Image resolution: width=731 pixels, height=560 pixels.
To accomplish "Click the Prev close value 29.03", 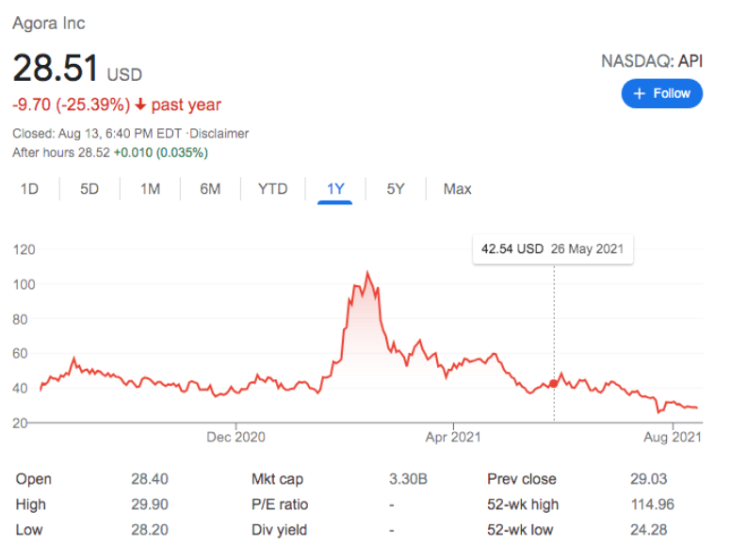I will coord(649,479).
